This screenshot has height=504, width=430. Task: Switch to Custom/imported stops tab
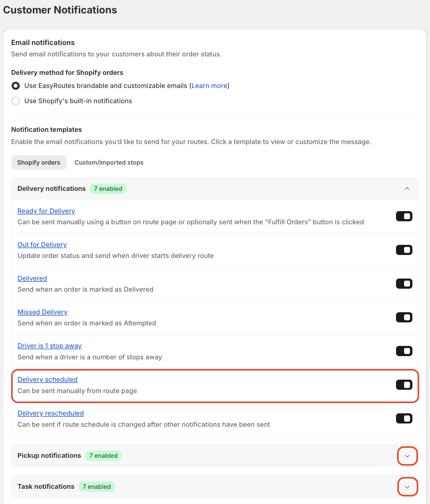pyautogui.click(x=109, y=163)
